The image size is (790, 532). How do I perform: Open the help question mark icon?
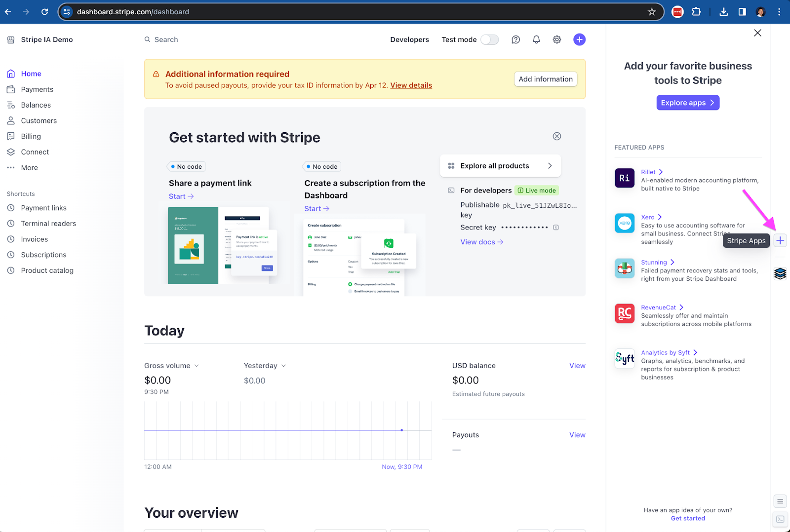coord(516,39)
